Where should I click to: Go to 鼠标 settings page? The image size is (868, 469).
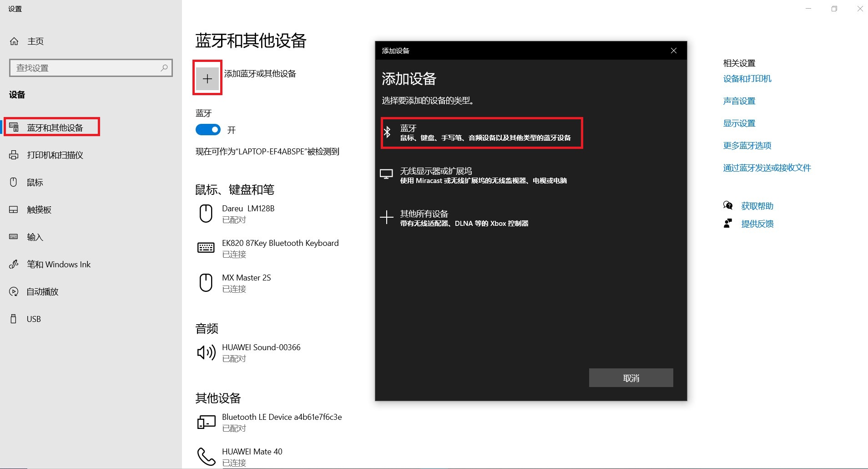point(35,183)
